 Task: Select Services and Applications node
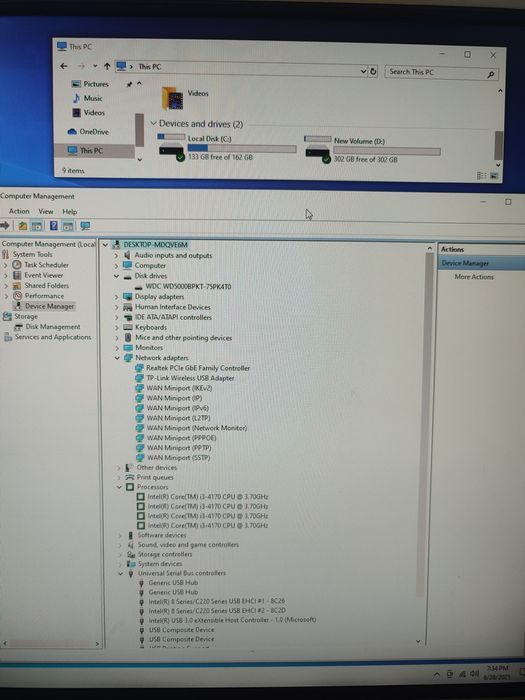tap(53, 337)
